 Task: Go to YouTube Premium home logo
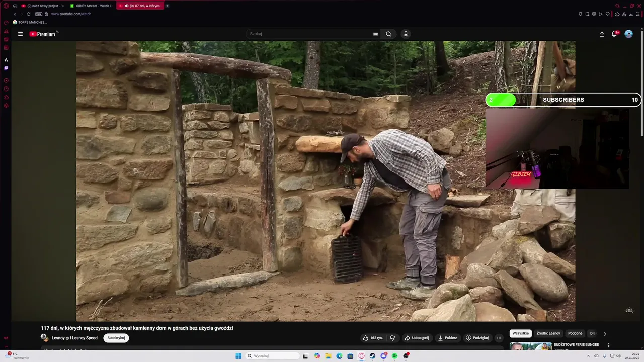pyautogui.click(x=43, y=34)
